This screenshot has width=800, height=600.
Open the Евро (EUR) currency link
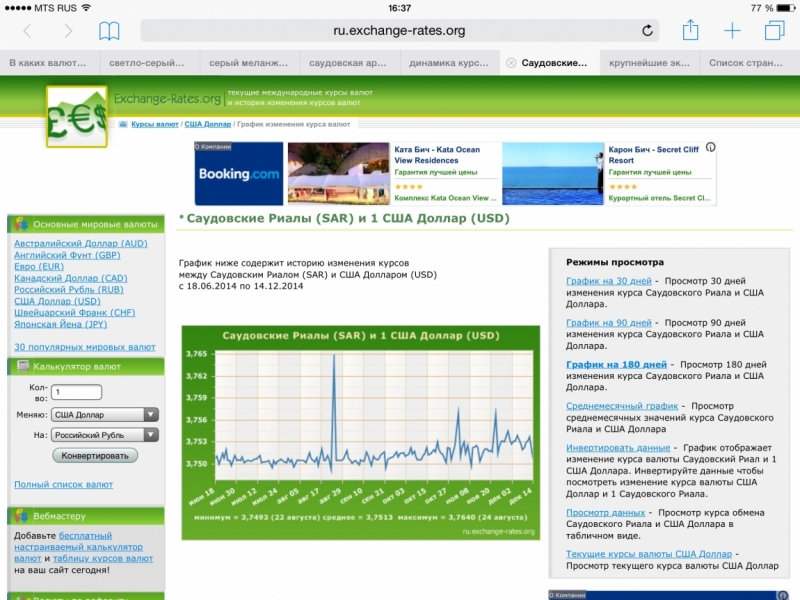(39, 267)
